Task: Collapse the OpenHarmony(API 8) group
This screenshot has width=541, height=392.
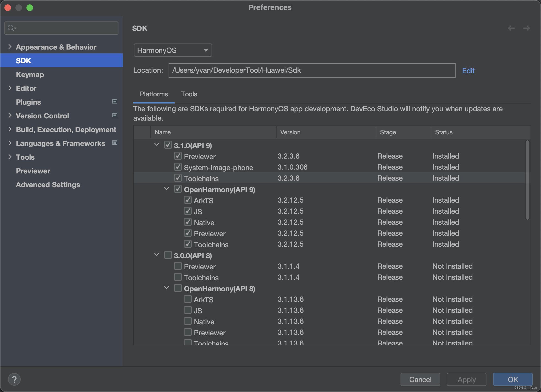Action: tap(167, 288)
